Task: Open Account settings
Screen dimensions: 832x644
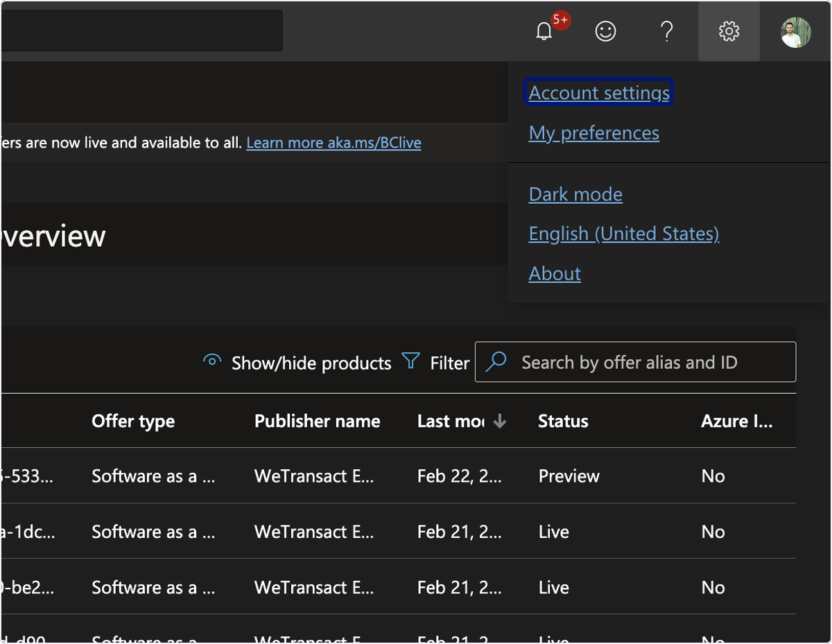Action: 599,92
